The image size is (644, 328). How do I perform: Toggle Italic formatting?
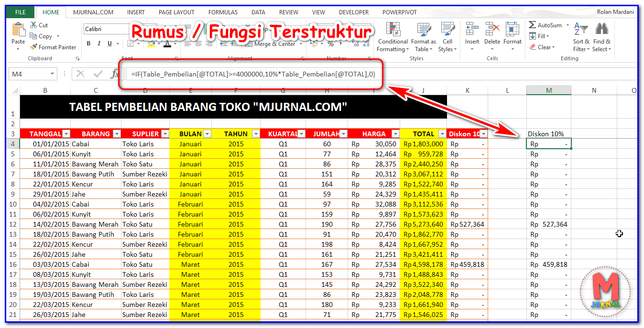coord(99,44)
